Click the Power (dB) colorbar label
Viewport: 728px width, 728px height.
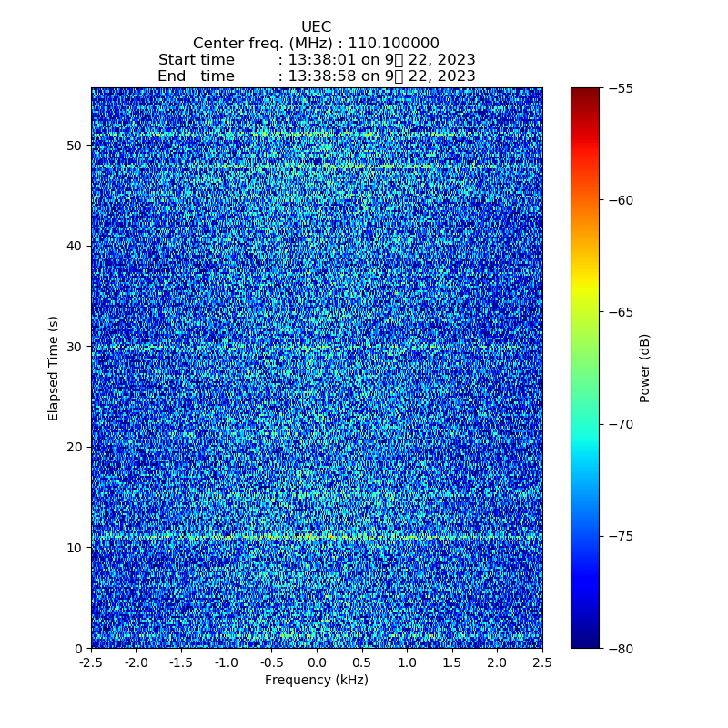[644, 368]
